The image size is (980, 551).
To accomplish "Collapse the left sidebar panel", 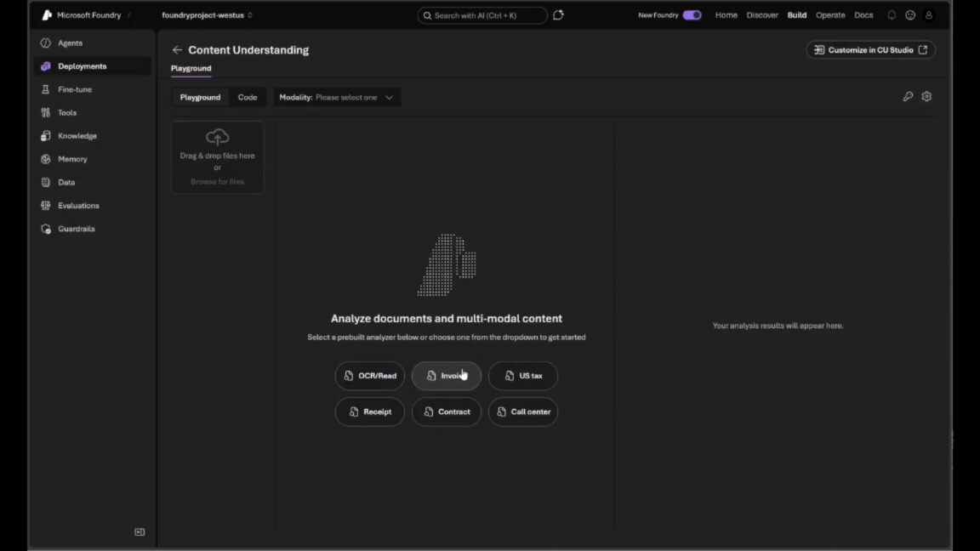I will coord(140,532).
